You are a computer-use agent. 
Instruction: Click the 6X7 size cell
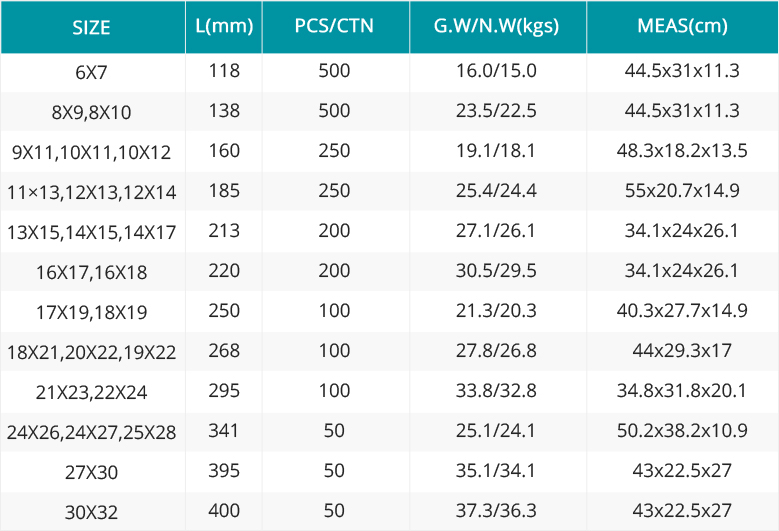coord(91,73)
